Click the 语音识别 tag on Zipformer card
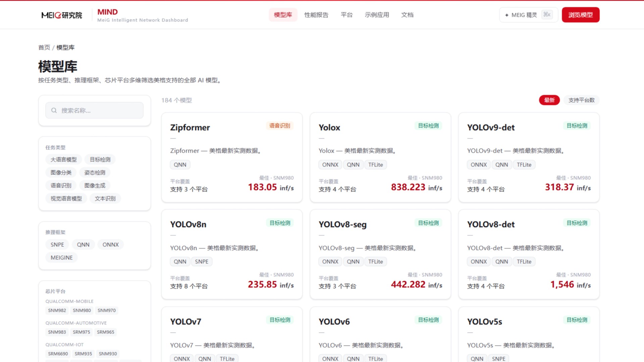The height and width of the screenshot is (362, 644). coord(280,126)
